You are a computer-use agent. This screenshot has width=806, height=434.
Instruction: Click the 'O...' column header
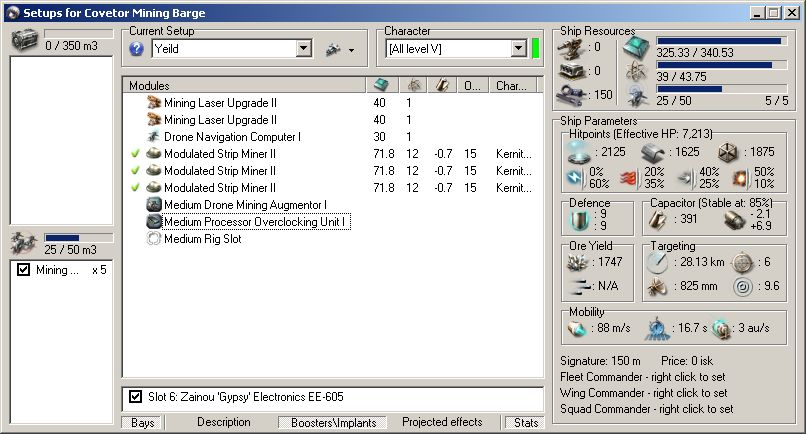[473, 85]
